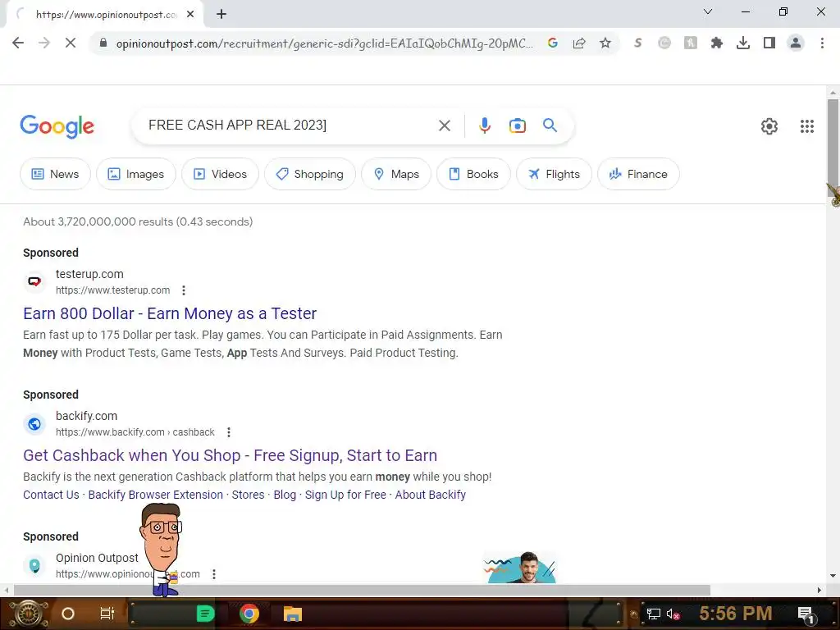Open the notification center icon
The image size is (840, 630).
pyautogui.click(x=806, y=615)
